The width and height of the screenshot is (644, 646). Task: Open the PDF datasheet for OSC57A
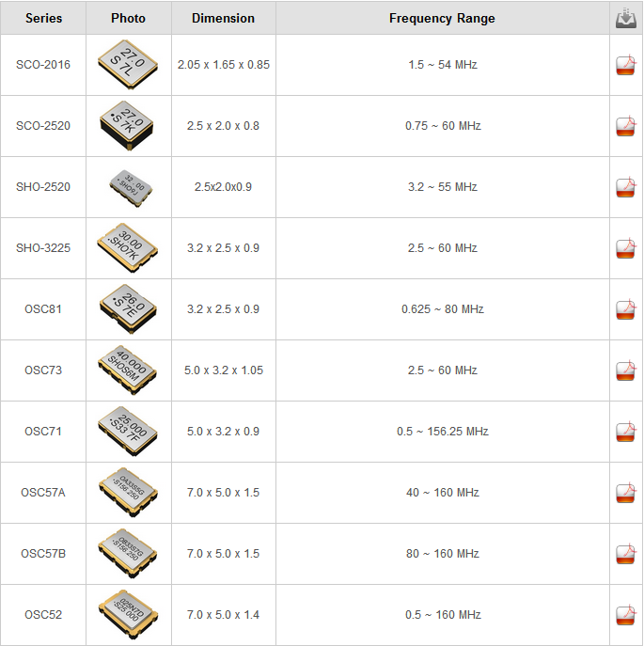(x=625, y=493)
